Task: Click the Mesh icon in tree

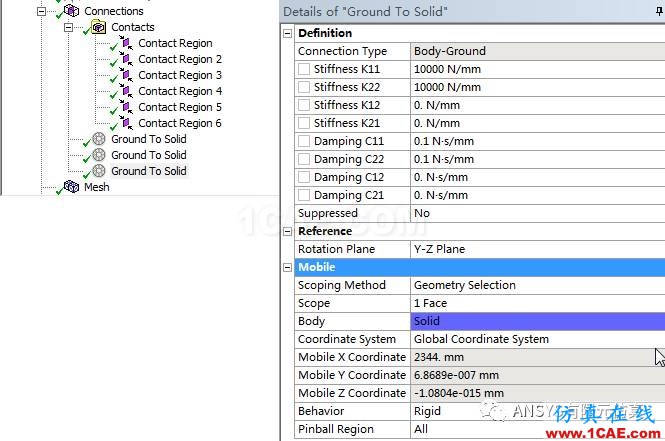Action: pos(71,187)
